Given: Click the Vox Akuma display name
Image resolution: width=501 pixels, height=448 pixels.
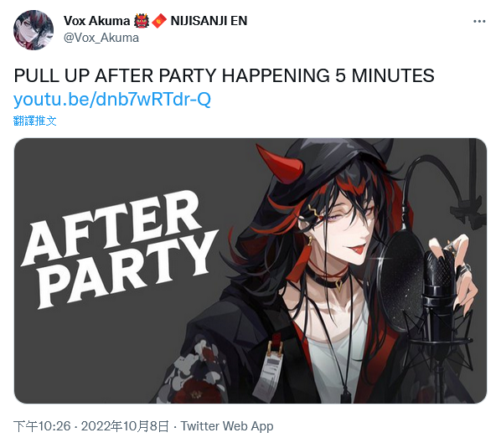Looking at the screenshot, I should click(x=96, y=21).
